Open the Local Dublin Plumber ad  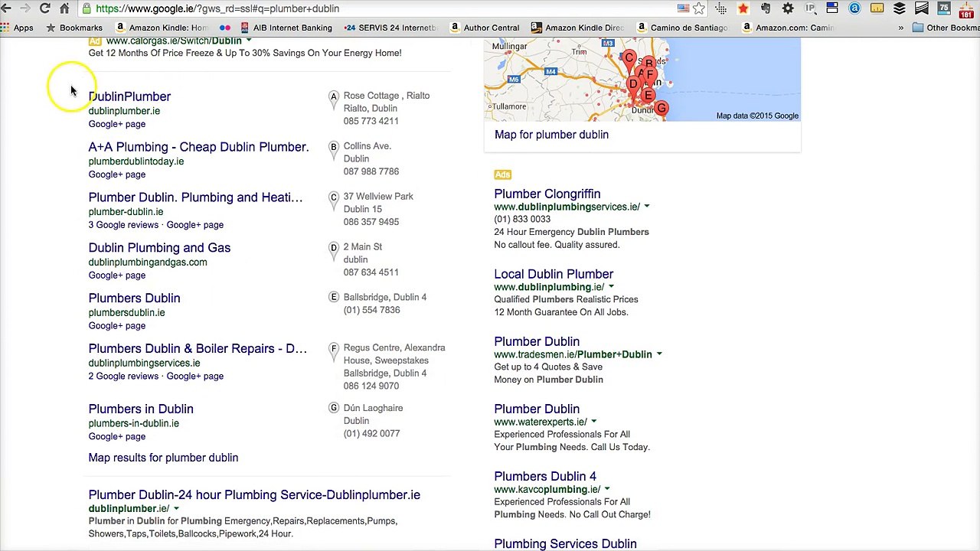[x=554, y=274]
